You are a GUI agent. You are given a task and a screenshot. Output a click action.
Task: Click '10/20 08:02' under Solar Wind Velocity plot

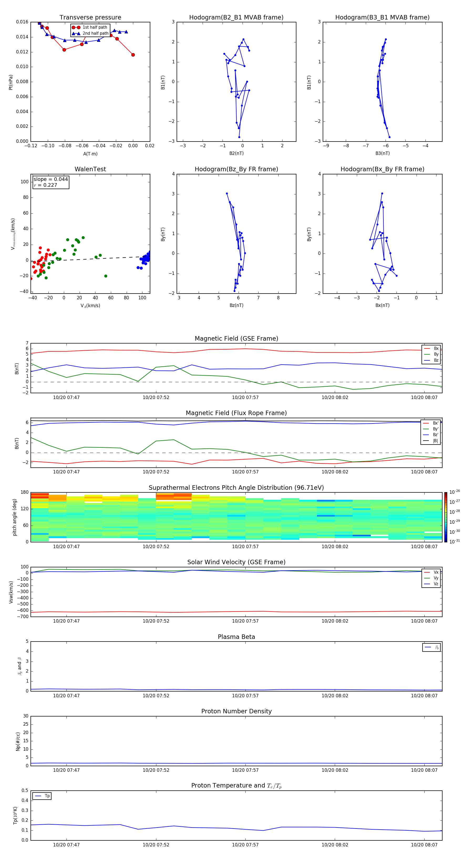point(335,621)
